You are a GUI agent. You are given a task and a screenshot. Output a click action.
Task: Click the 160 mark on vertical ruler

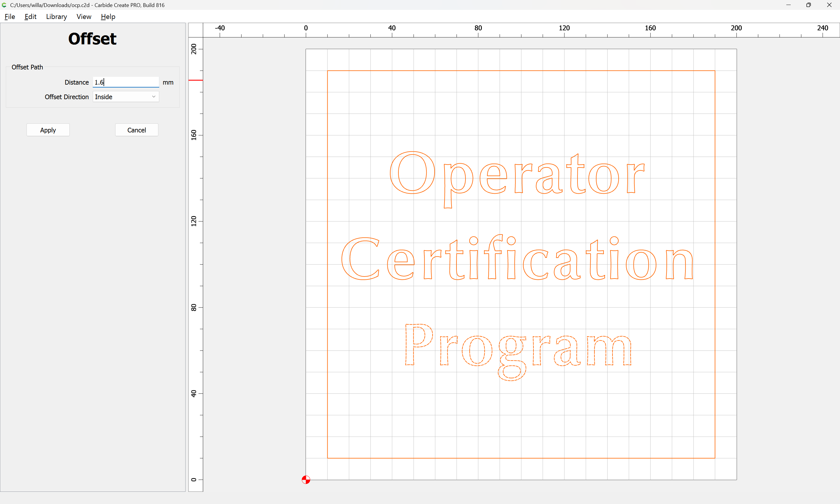click(194, 135)
